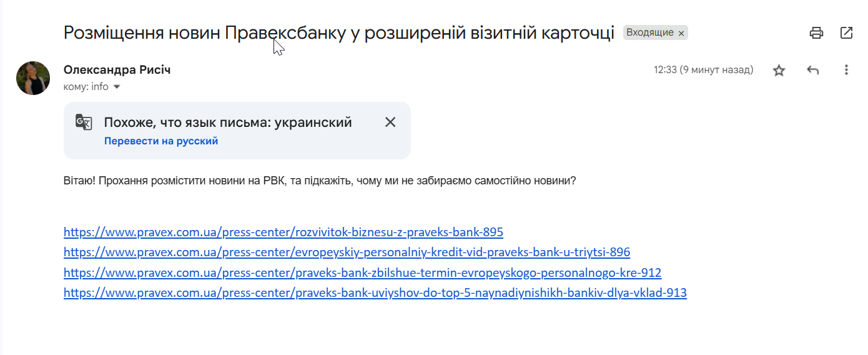Open email in new window icon

846,33
